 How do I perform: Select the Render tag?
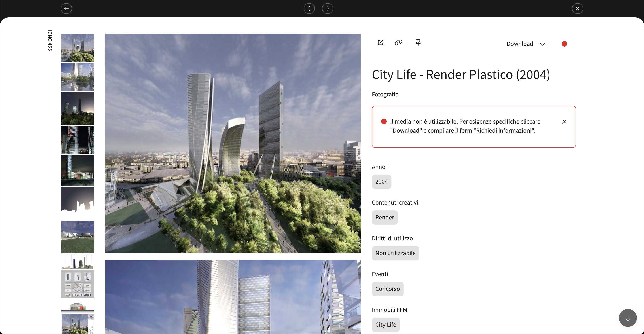pos(385,217)
